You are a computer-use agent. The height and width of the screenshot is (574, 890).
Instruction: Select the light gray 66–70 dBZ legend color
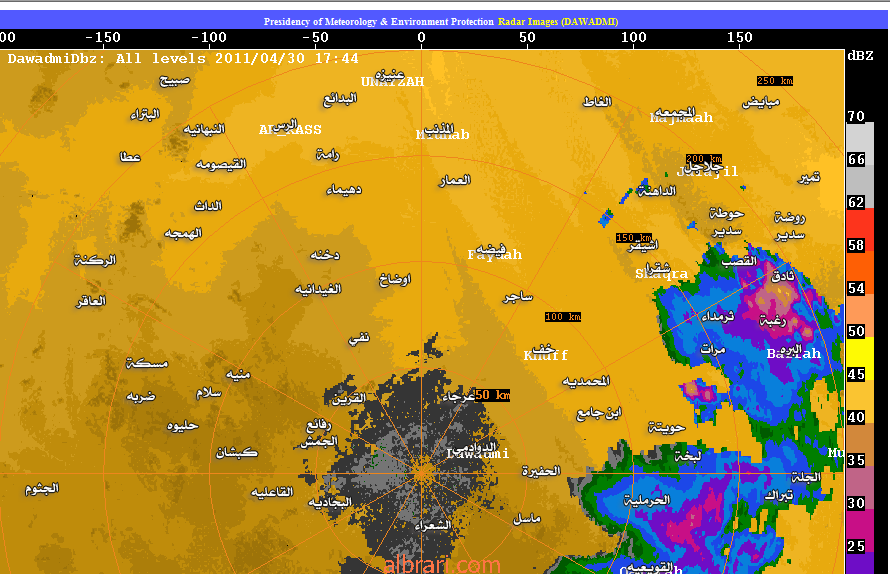click(860, 144)
